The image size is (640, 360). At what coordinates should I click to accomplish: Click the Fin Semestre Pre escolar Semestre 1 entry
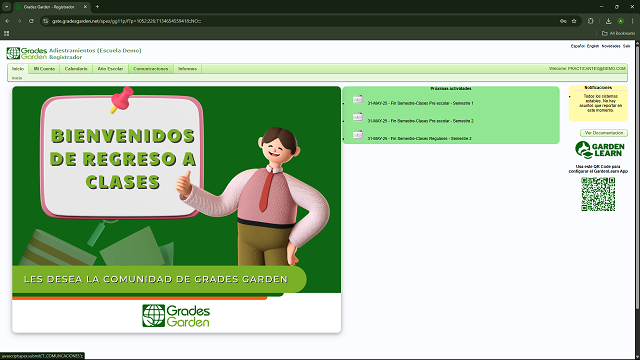click(x=420, y=103)
